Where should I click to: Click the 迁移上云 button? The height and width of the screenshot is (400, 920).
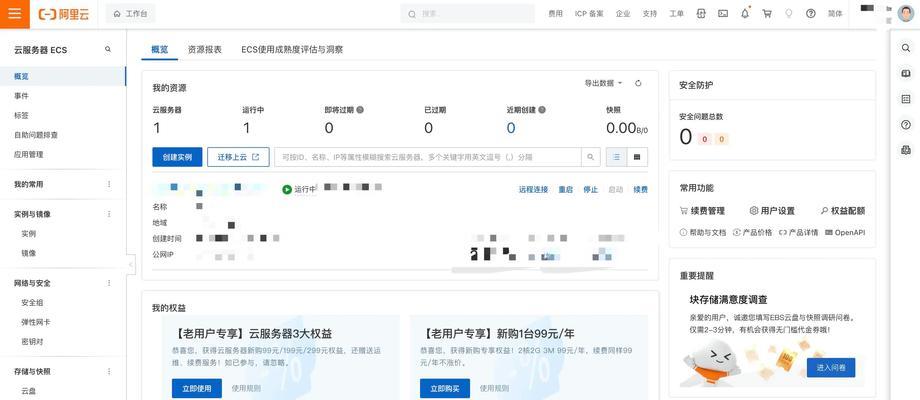238,157
